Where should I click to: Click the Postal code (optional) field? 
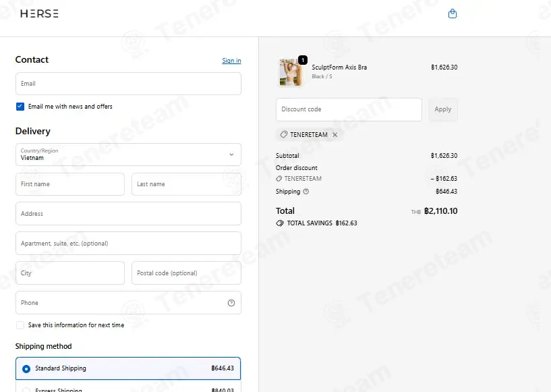pos(186,273)
